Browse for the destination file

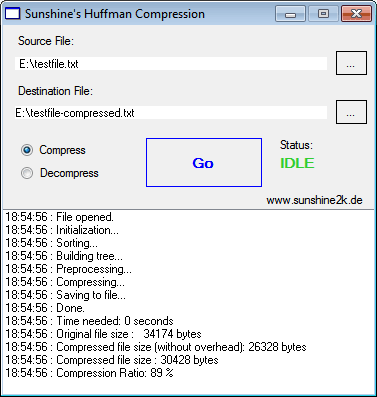point(351,112)
